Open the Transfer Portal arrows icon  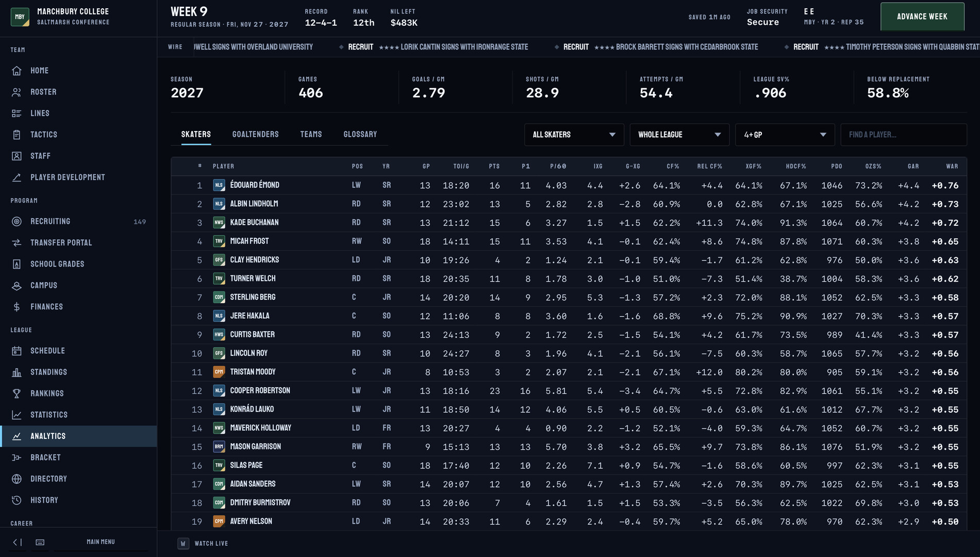point(16,243)
